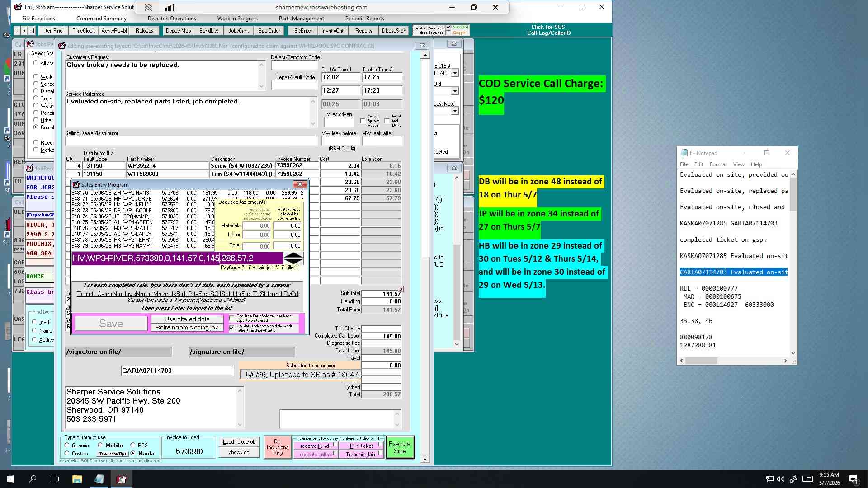
Task: Click the Notepad horizontal scrollbar thumb
Action: pos(701,361)
